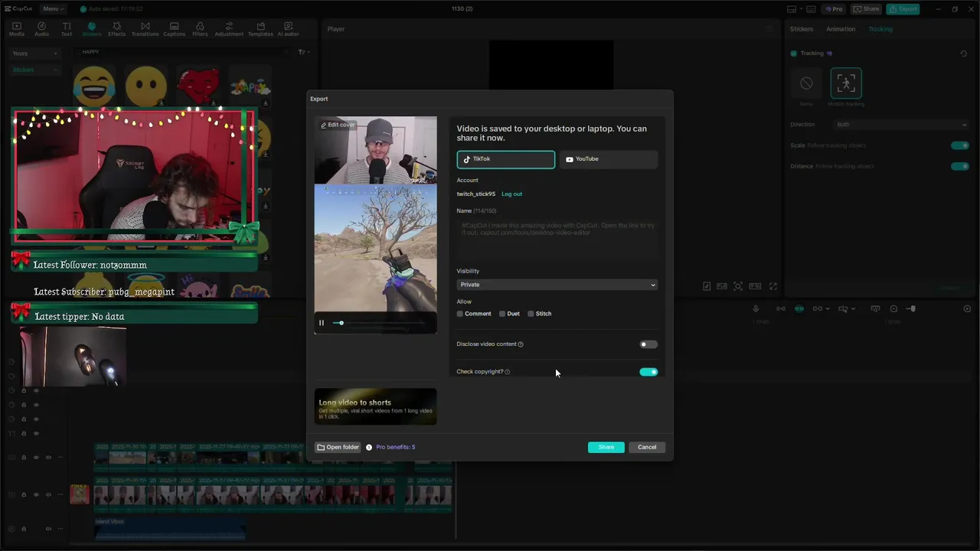Open the Menu dropdown in title bar
Viewport: 980px width, 551px height.
tap(53, 9)
